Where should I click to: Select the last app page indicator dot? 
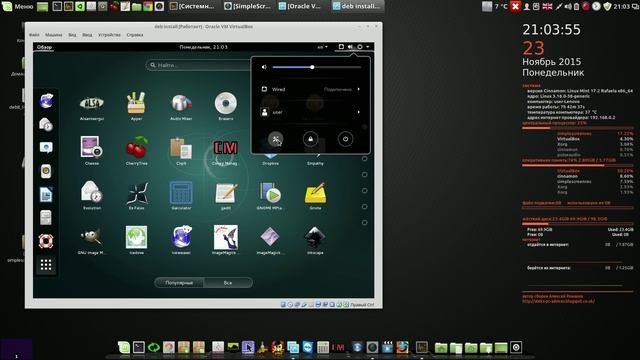pyautogui.click(x=364, y=223)
